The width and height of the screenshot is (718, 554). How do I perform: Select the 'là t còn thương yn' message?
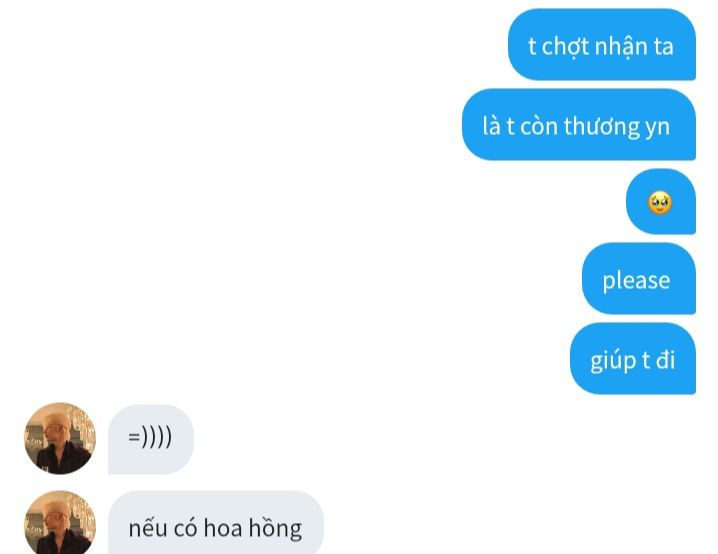(x=579, y=125)
